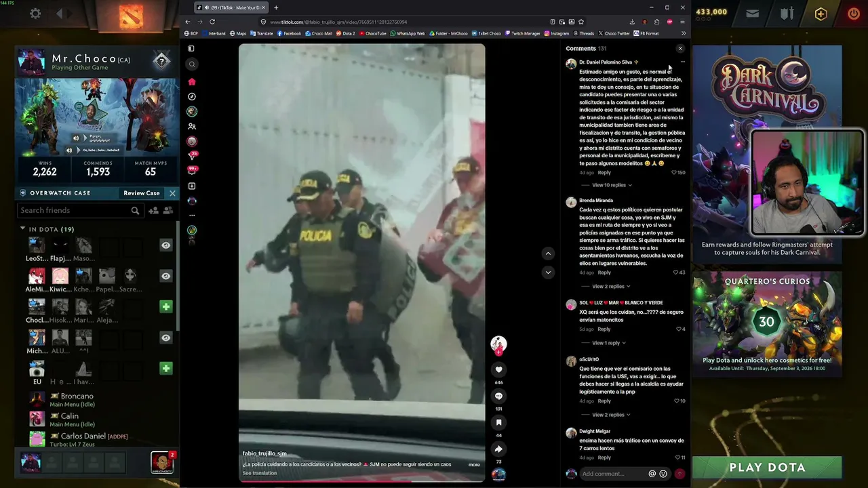Post comment with red arrow button
The height and width of the screenshot is (488, 868).
tap(679, 474)
